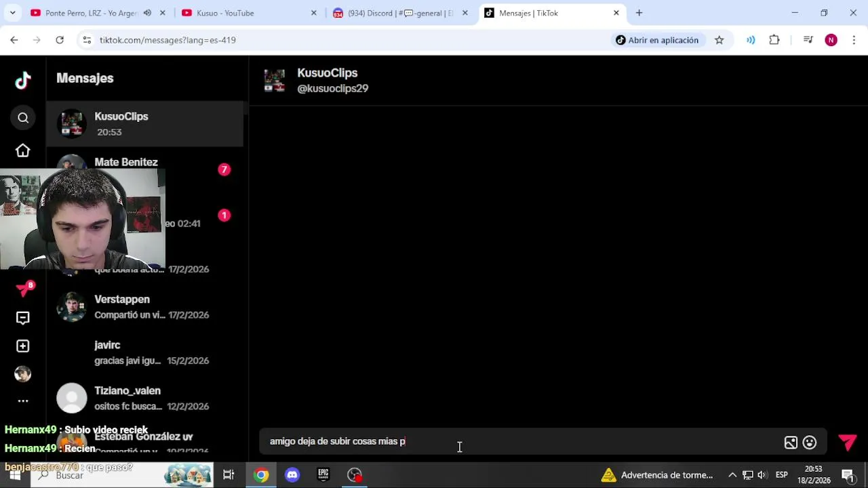This screenshot has width=868, height=488.
Task: Open the Tiziano_.valen conversation
Action: (144, 399)
